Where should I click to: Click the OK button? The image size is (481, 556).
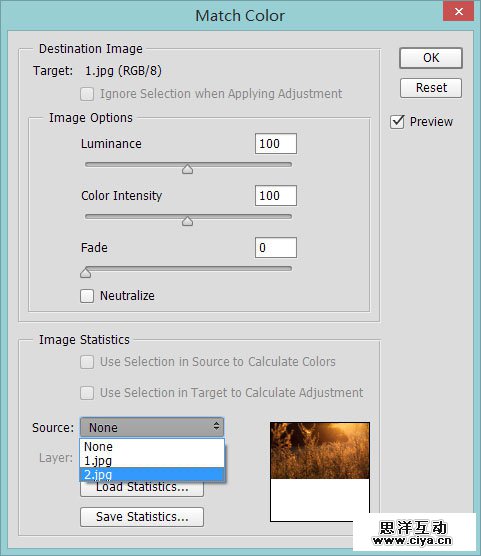(x=431, y=58)
